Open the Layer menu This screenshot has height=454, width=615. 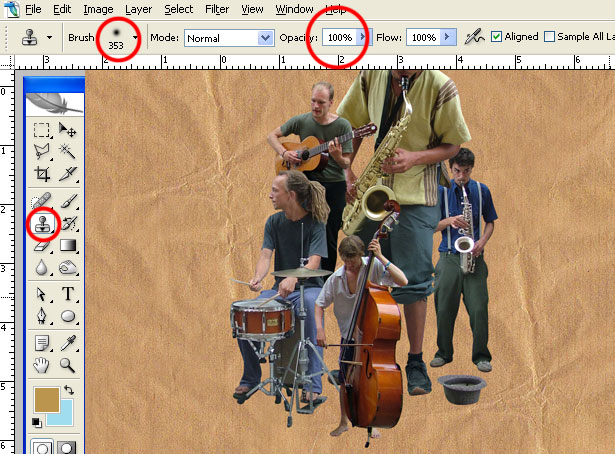(138, 9)
